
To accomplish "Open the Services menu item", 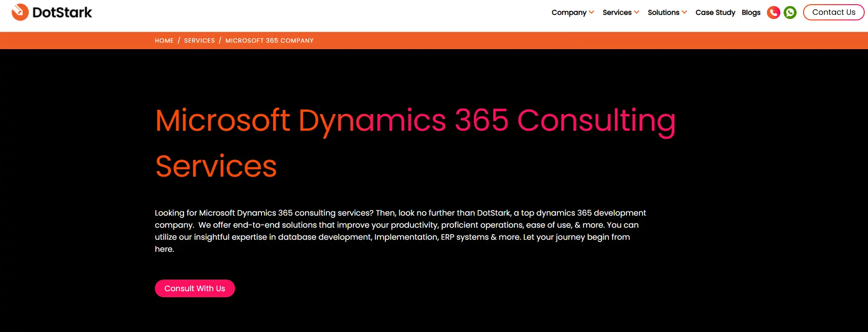I will pos(617,13).
